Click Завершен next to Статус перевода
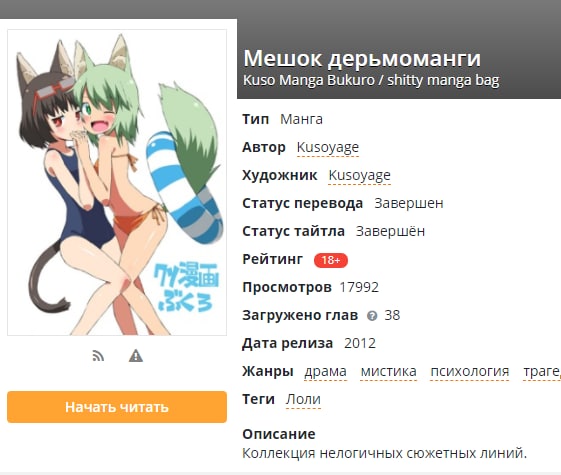Image resolution: width=561 pixels, height=475 pixels. pyautogui.click(x=409, y=203)
